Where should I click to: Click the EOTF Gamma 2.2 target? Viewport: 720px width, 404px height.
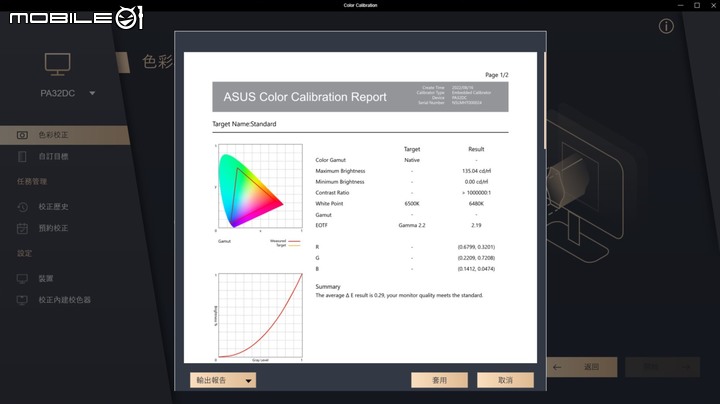pos(412,225)
